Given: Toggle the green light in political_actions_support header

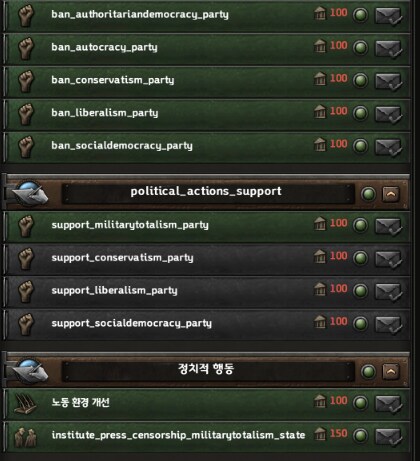Looking at the screenshot, I should tap(368, 194).
